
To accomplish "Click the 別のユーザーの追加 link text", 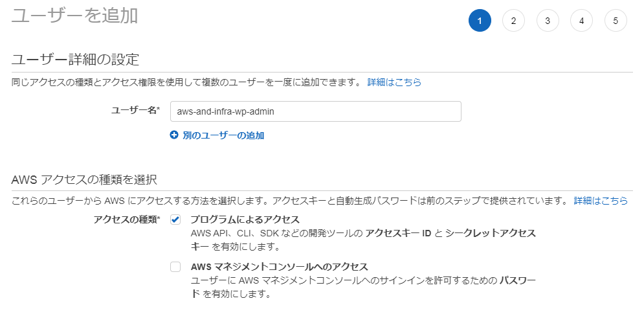I will click(223, 135).
